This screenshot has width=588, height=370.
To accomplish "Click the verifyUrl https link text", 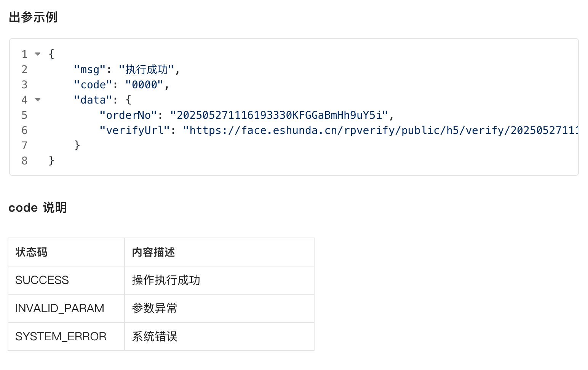I will tap(381, 131).
